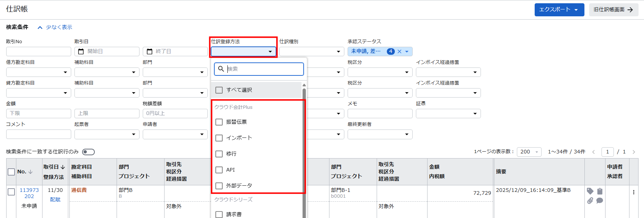The width and height of the screenshot is (644, 218).
Task: Tick the インポート checkbox
Action: pos(219,138)
